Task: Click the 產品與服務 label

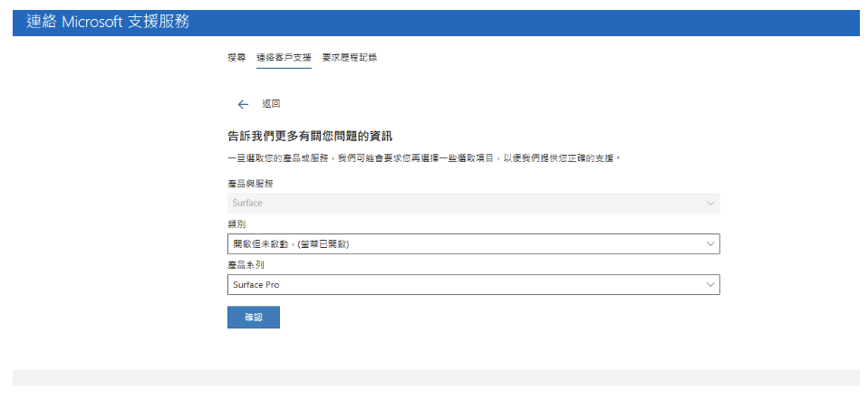Action: pyautogui.click(x=250, y=185)
